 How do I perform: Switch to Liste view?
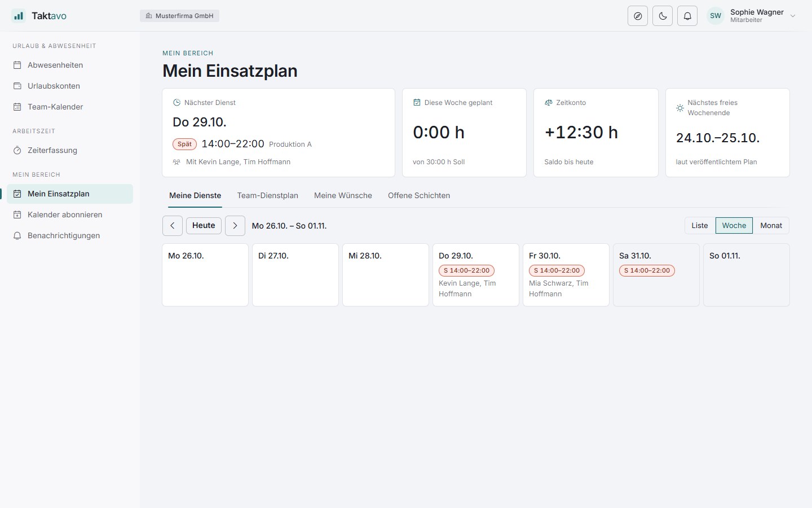point(700,226)
